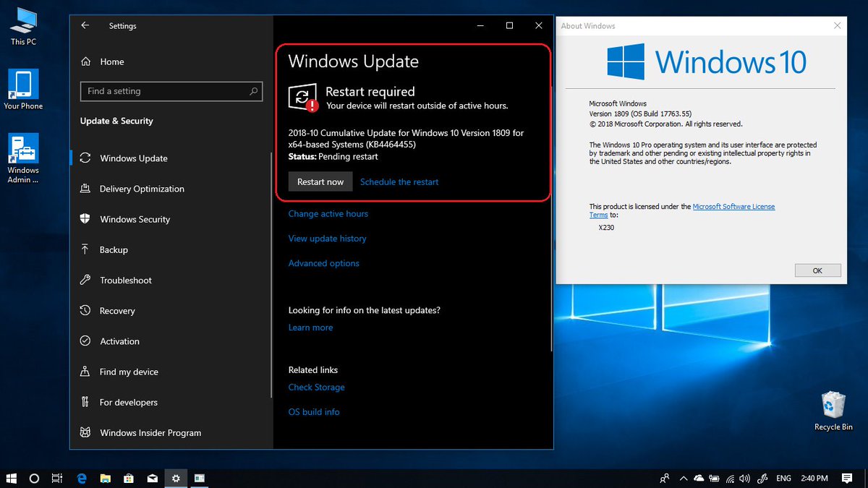Go back to Settings home with arrow
Viewport: 868px width, 488px height.
pyautogui.click(x=85, y=25)
